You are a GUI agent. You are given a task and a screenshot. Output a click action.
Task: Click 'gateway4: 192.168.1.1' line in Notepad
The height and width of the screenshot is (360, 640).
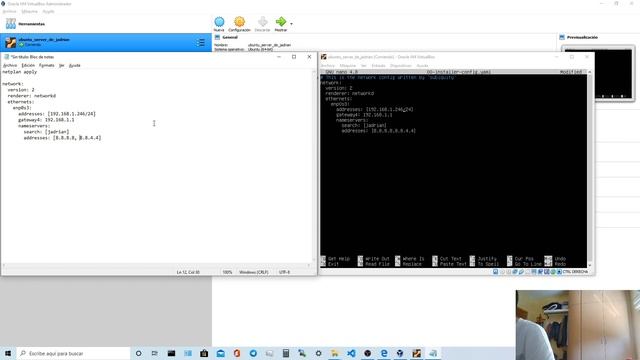point(46,120)
